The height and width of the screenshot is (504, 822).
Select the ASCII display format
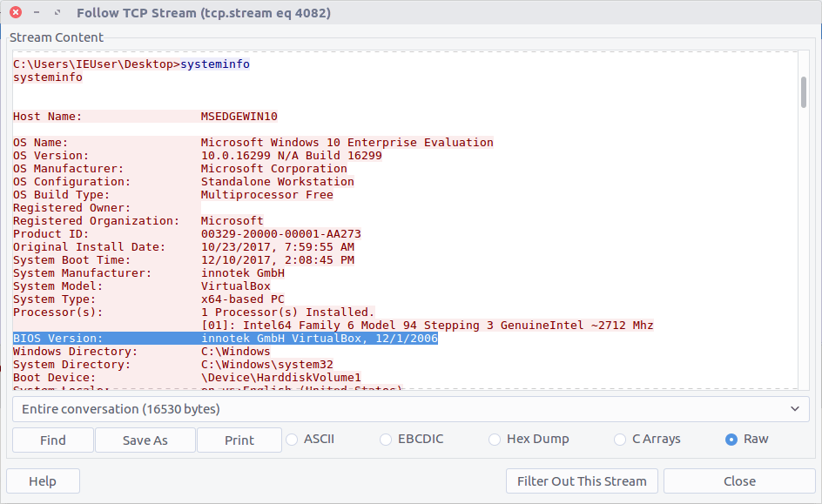(293, 440)
